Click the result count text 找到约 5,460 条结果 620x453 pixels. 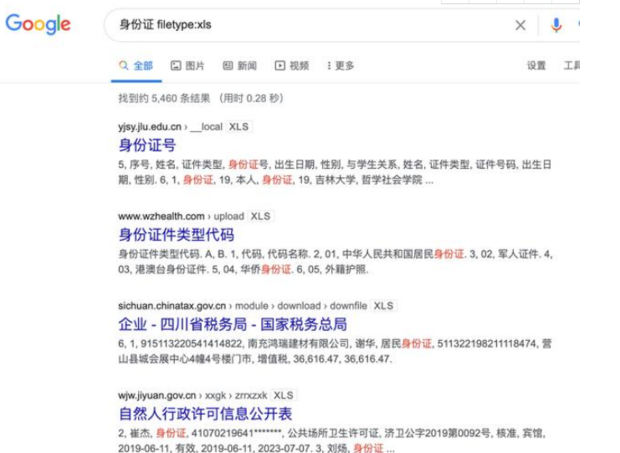(x=164, y=98)
